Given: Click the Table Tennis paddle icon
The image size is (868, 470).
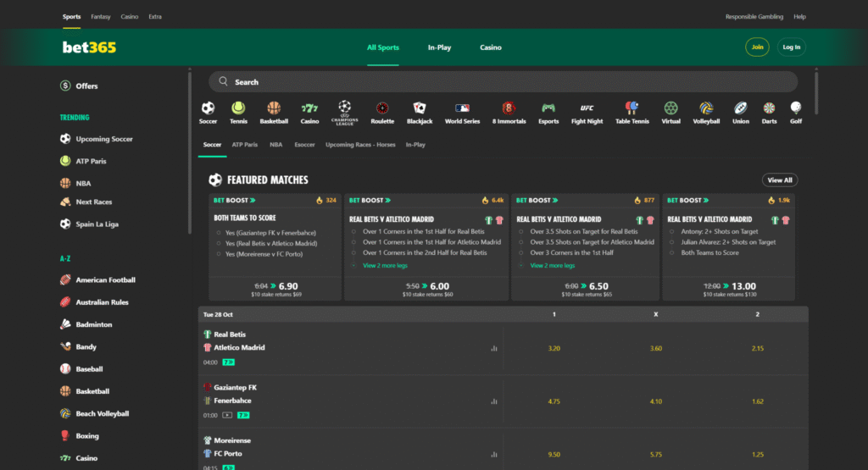Looking at the screenshot, I should click(x=632, y=108).
